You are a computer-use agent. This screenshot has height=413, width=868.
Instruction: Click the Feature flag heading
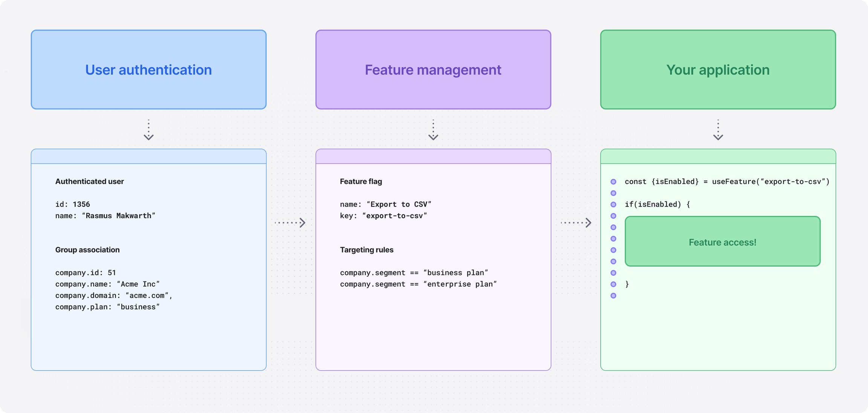pyautogui.click(x=361, y=182)
